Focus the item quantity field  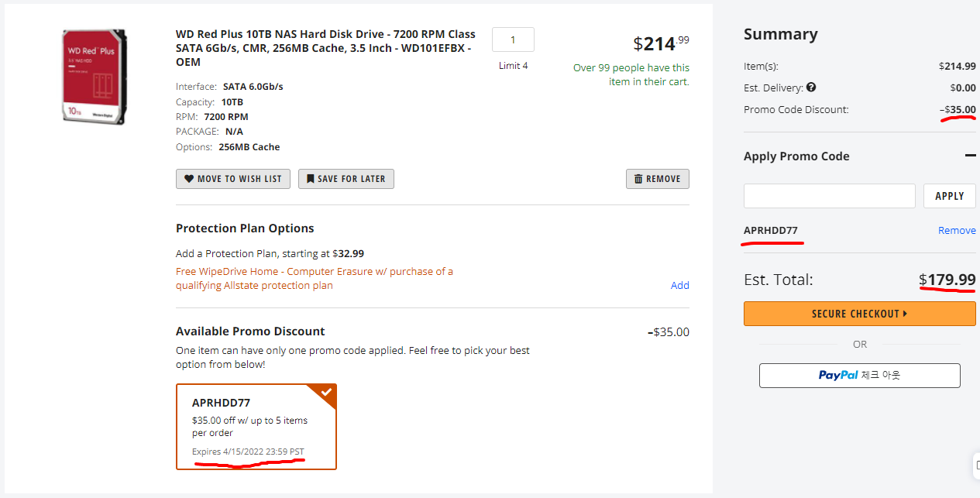tap(513, 39)
